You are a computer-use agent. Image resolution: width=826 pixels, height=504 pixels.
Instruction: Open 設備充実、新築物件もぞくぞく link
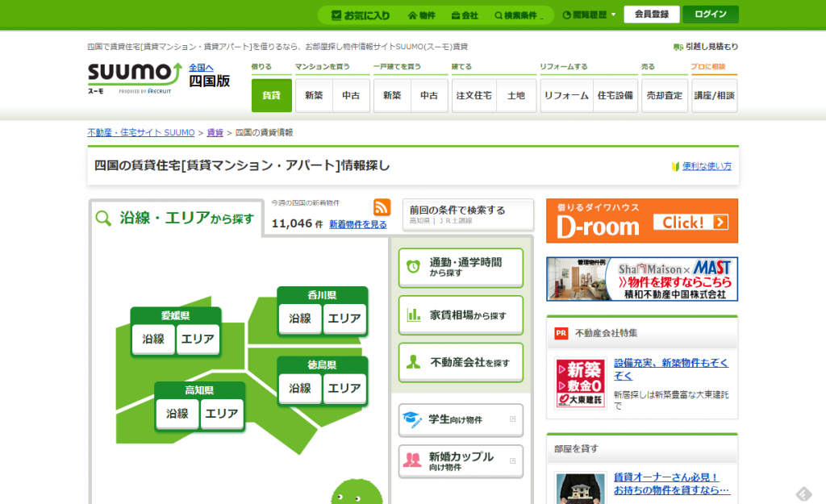pos(671,369)
